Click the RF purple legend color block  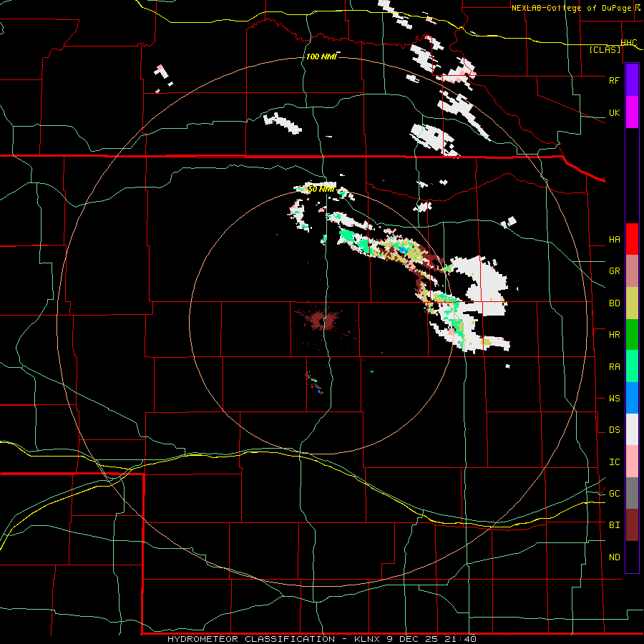(632, 80)
